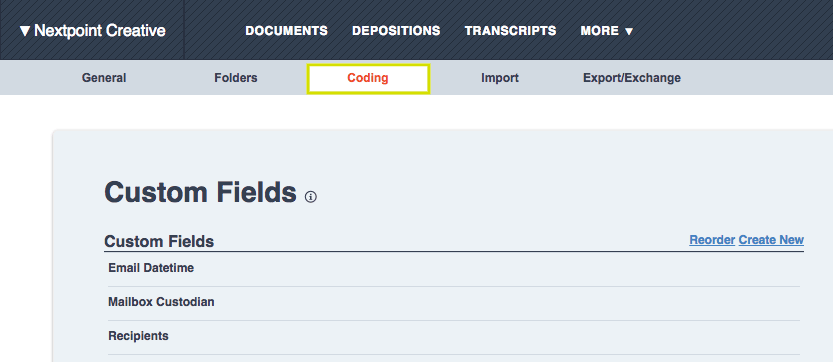Screen dimensions: 833x362
Task: Click the info icon beside Custom Fields
Action: click(311, 197)
